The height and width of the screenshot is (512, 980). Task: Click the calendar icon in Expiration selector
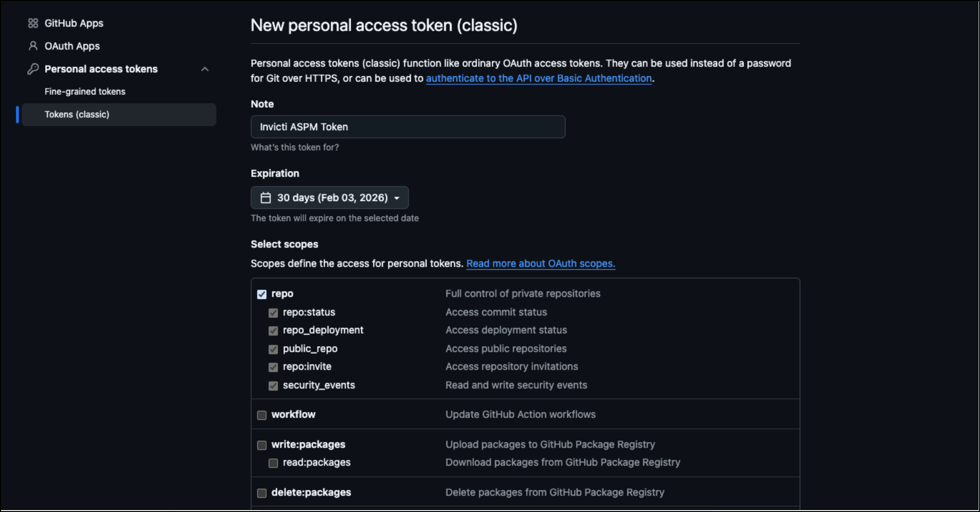266,198
